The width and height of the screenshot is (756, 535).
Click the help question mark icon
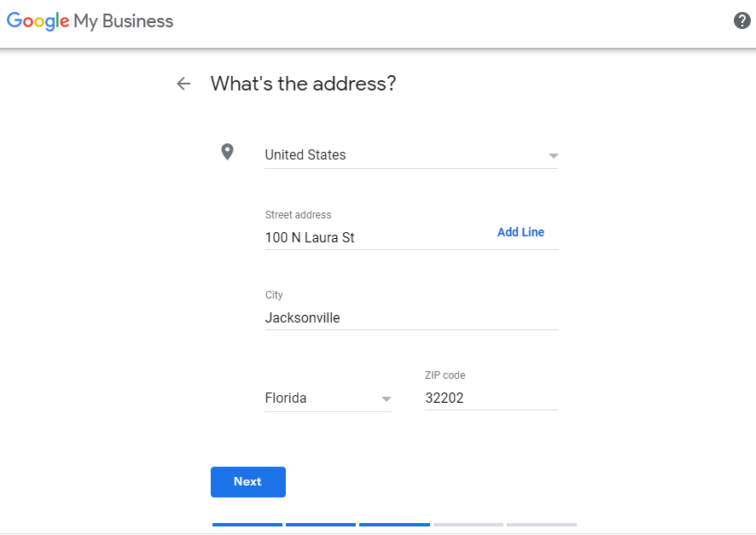(x=742, y=20)
